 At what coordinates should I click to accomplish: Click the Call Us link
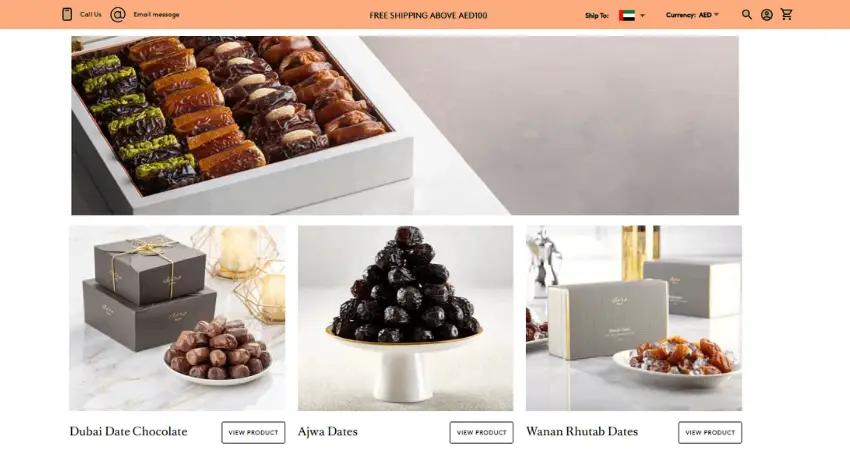(91, 15)
